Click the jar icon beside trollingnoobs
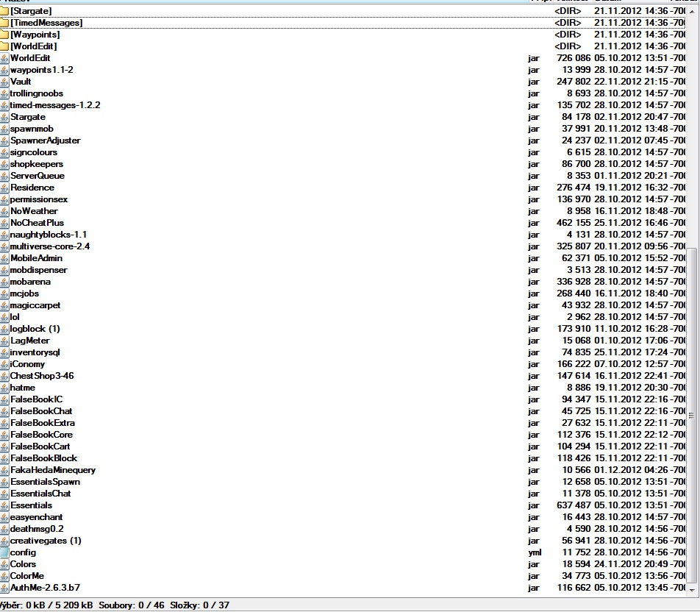Viewport: 700px width, 612px height. coord(4,93)
